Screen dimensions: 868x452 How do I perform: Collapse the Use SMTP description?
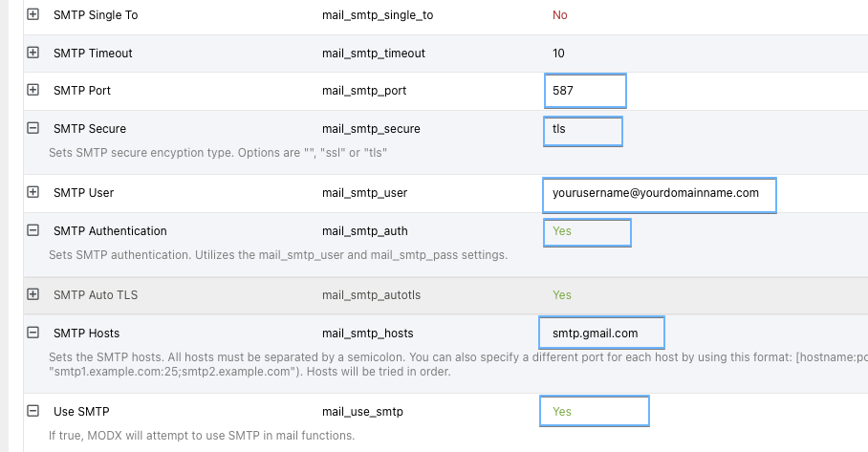coord(33,411)
